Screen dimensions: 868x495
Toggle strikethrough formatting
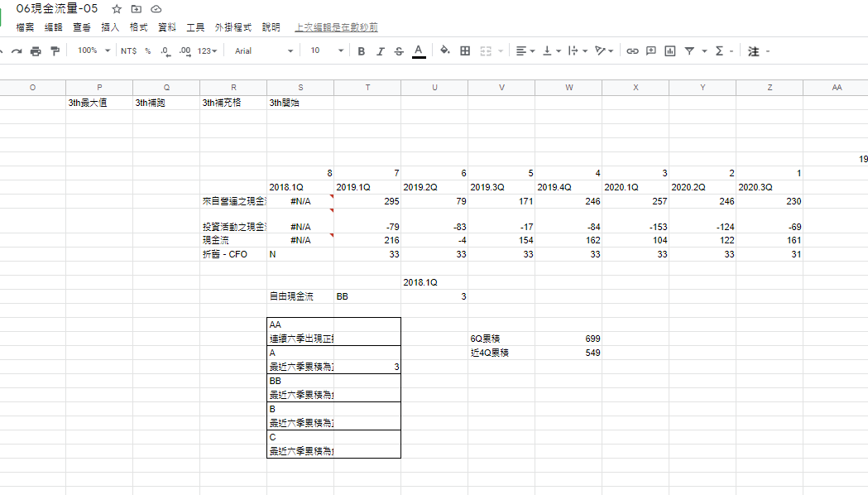(x=399, y=51)
